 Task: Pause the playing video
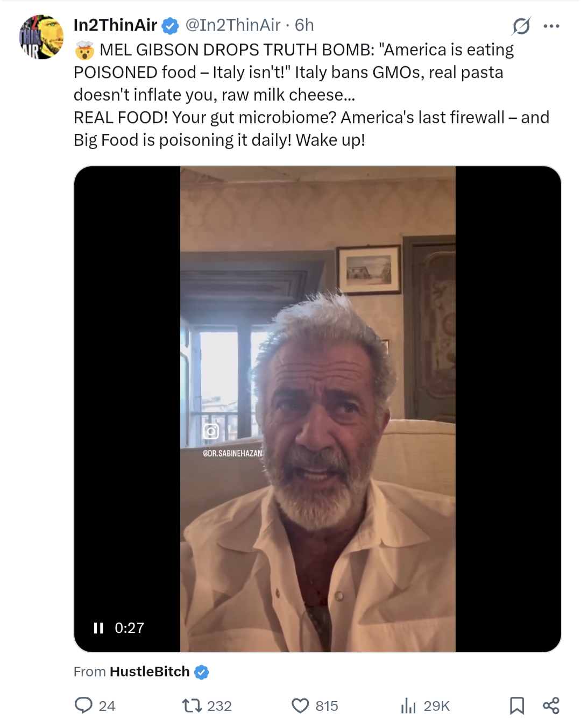[x=98, y=628]
